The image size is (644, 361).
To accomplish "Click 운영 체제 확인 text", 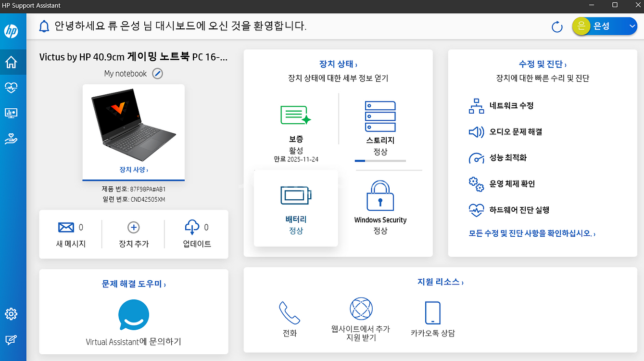I will (512, 184).
